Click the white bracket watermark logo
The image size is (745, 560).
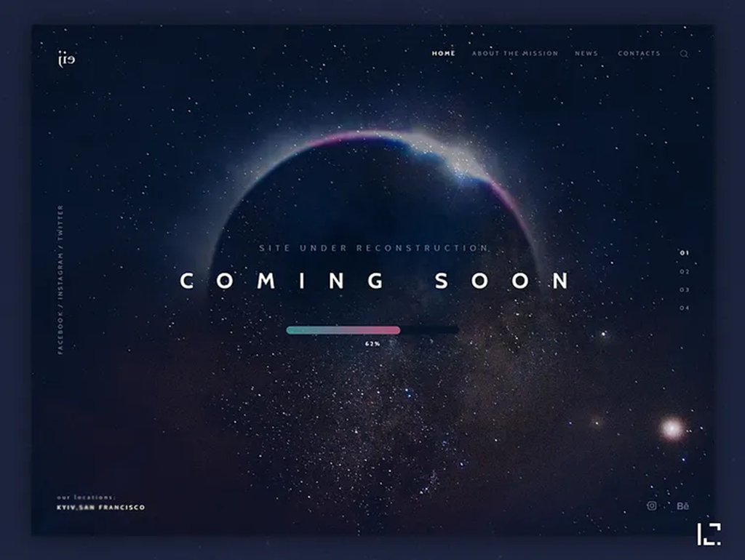709,534
